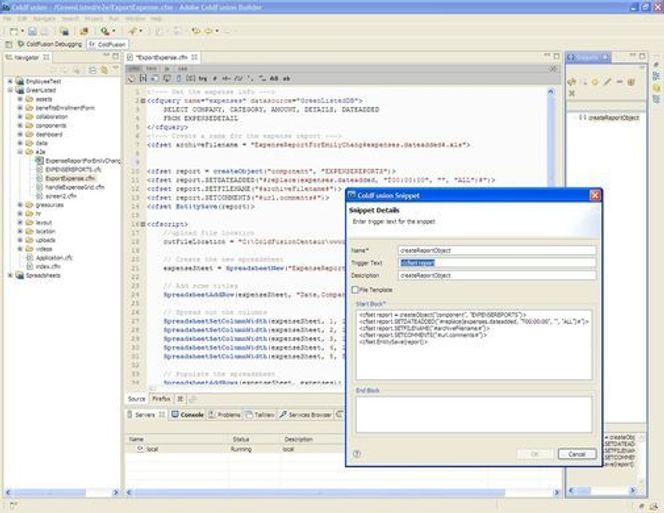
Task: Click the Name input field
Action: [x=497, y=250]
